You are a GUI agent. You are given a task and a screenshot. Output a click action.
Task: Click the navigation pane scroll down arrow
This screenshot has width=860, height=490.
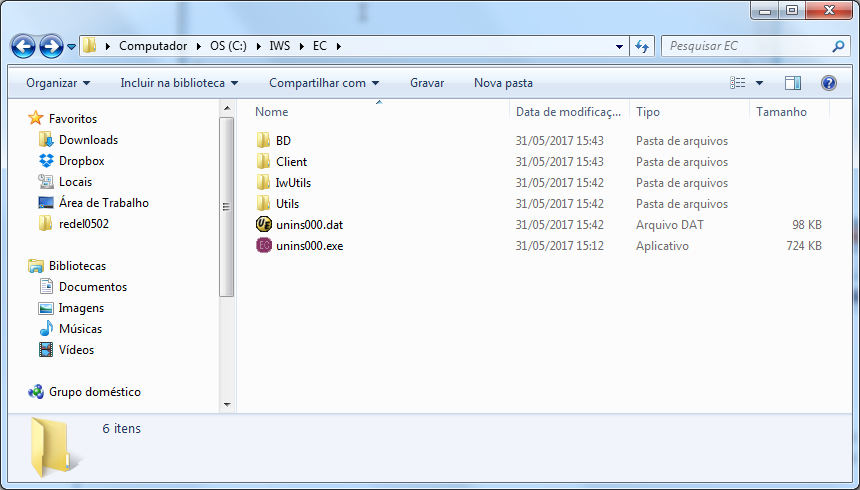(227, 405)
